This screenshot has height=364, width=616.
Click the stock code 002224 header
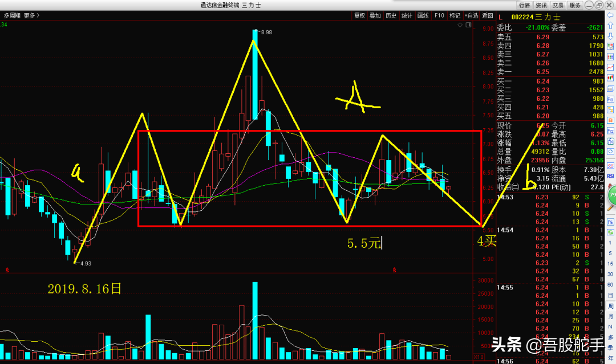522,17
